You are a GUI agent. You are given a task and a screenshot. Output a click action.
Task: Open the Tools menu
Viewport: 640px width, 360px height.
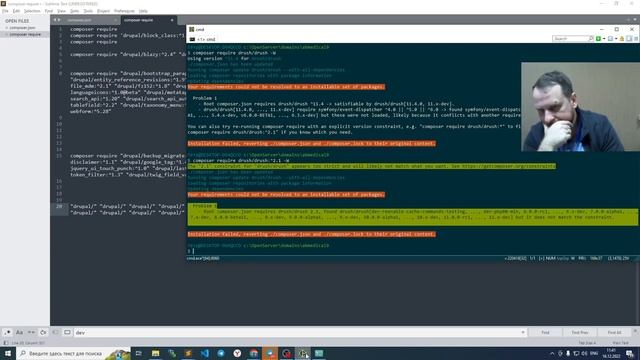tap(88, 11)
